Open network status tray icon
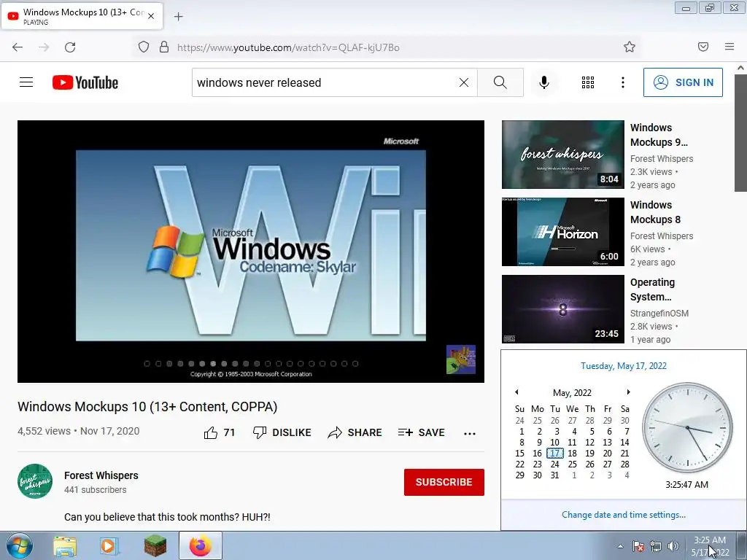The image size is (747, 560). (656, 546)
